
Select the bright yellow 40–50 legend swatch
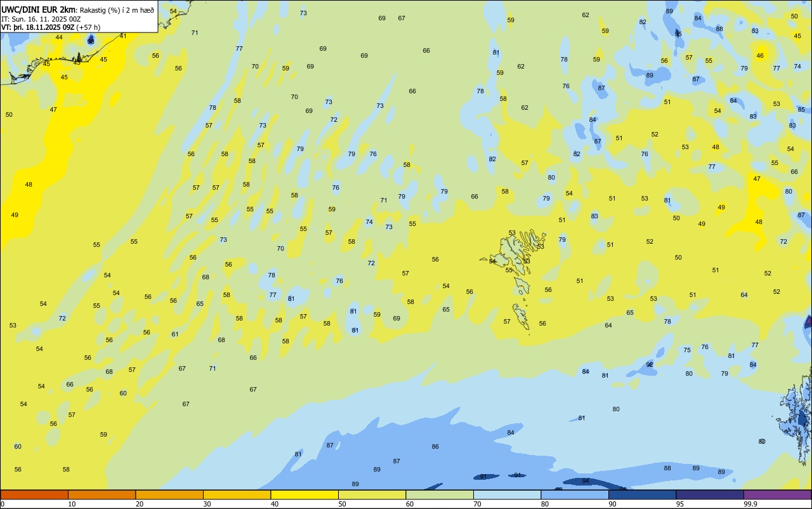(x=304, y=494)
